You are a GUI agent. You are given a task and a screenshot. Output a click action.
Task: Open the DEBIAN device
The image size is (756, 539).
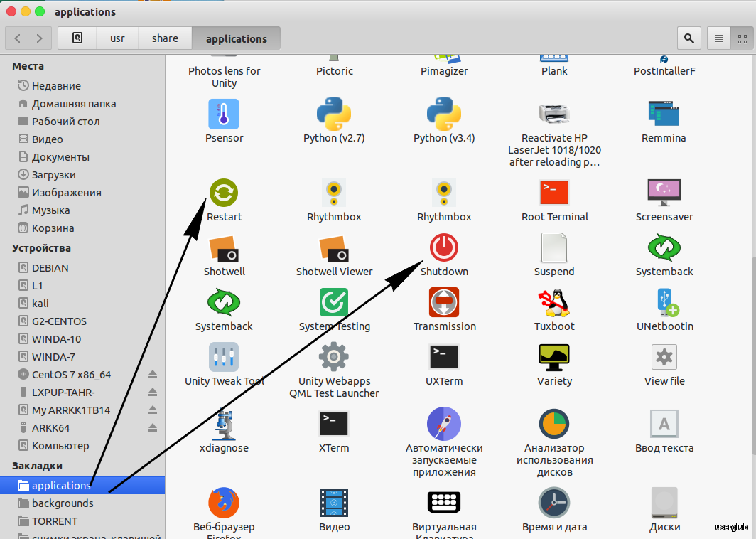pos(82,268)
